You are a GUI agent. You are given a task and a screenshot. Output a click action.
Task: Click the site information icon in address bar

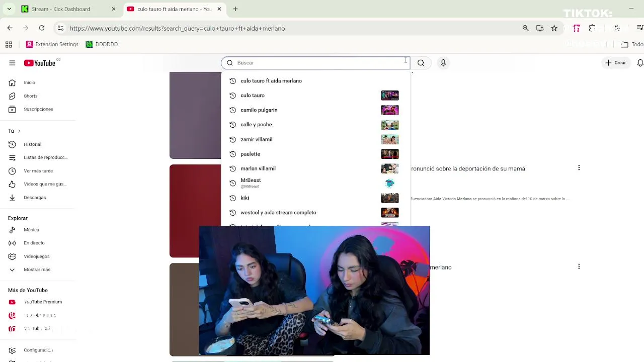[60, 28]
